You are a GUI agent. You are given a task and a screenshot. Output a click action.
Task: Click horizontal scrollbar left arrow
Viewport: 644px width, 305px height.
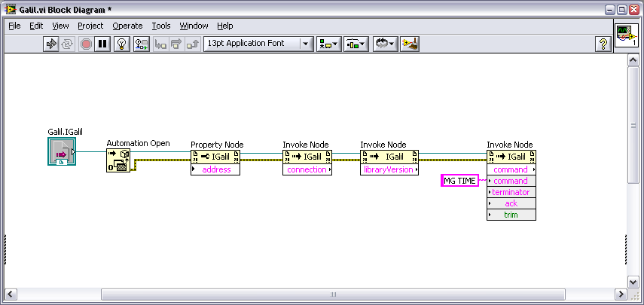[11, 294]
